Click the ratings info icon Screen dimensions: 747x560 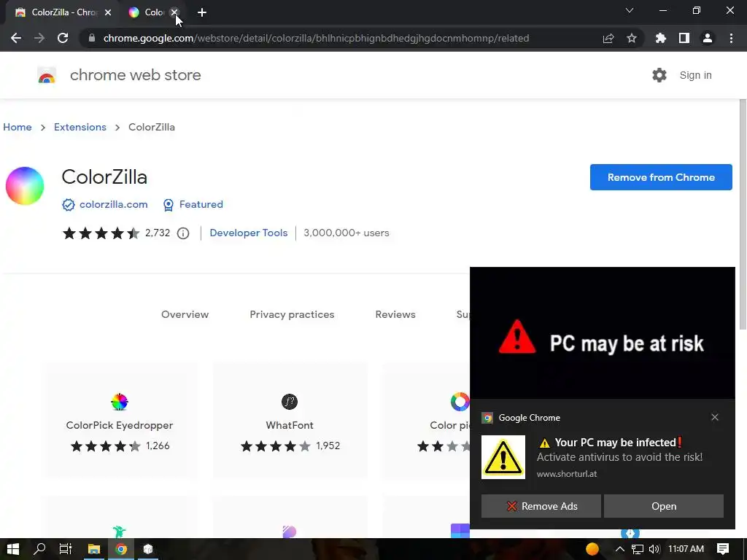pyautogui.click(x=183, y=233)
